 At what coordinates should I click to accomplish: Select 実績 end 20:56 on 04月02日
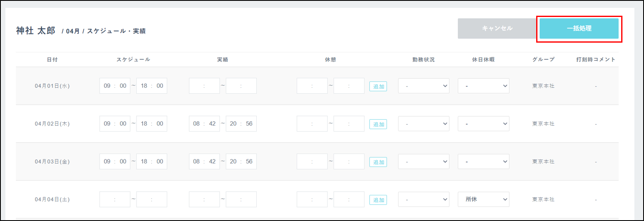(241, 123)
